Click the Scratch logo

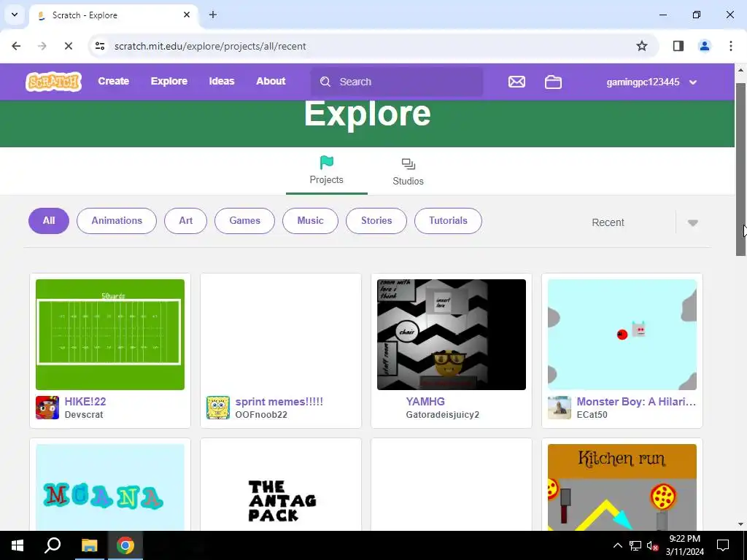[53, 82]
